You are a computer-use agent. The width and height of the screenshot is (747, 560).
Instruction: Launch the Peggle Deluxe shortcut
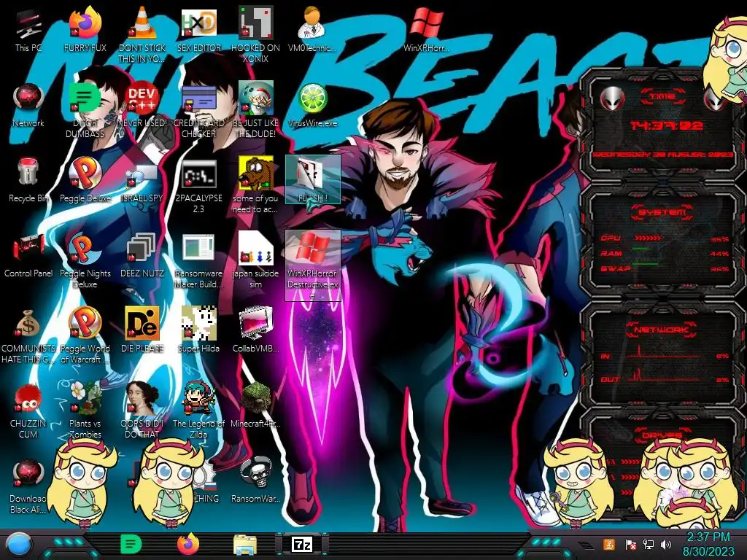click(85, 181)
